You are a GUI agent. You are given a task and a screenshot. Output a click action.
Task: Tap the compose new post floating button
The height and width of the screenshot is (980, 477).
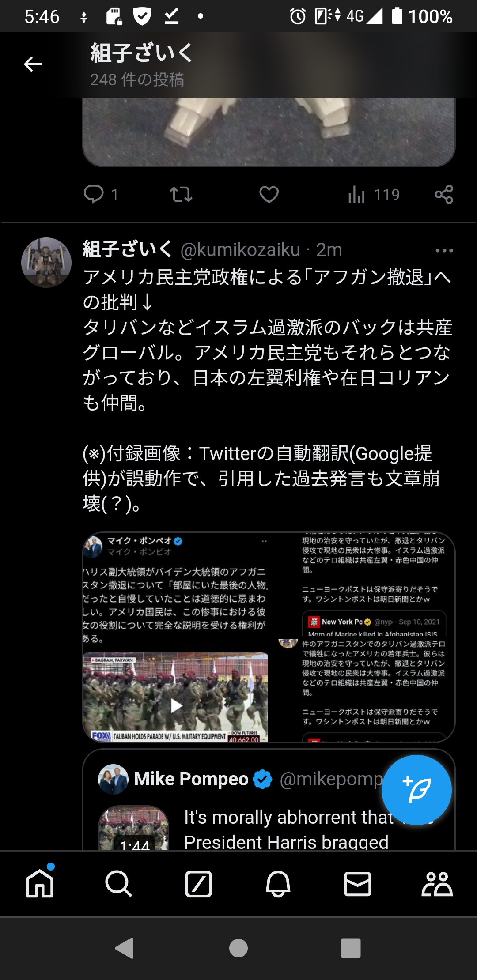[x=416, y=790]
